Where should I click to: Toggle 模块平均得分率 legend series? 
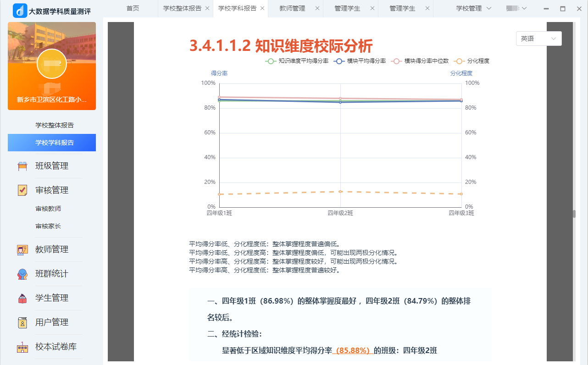(x=360, y=61)
